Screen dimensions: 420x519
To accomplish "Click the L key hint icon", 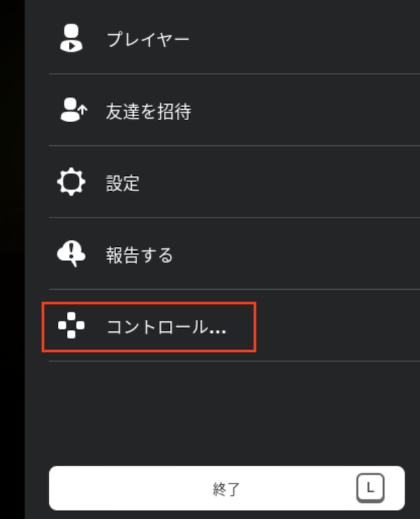I will pyautogui.click(x=370, y=488).
